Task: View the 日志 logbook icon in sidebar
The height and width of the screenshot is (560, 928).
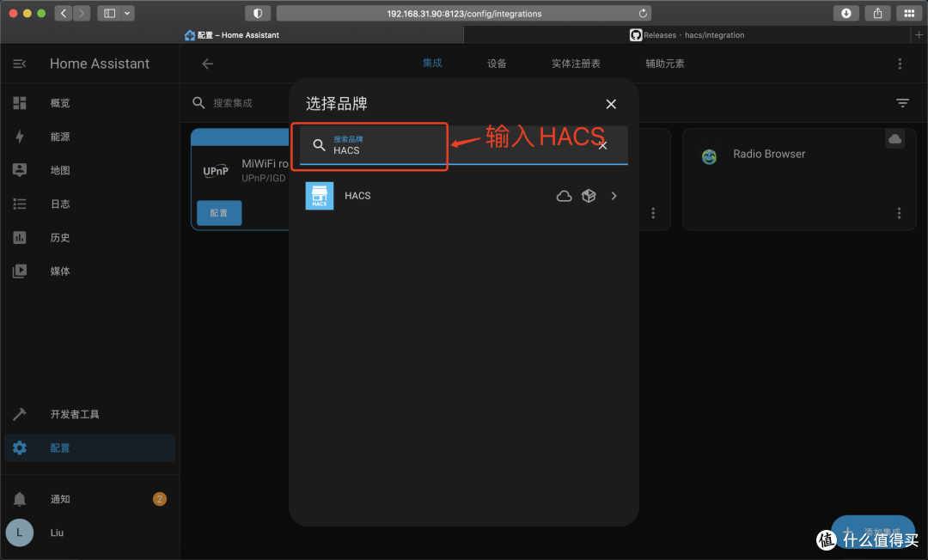Action: point(19,204)
